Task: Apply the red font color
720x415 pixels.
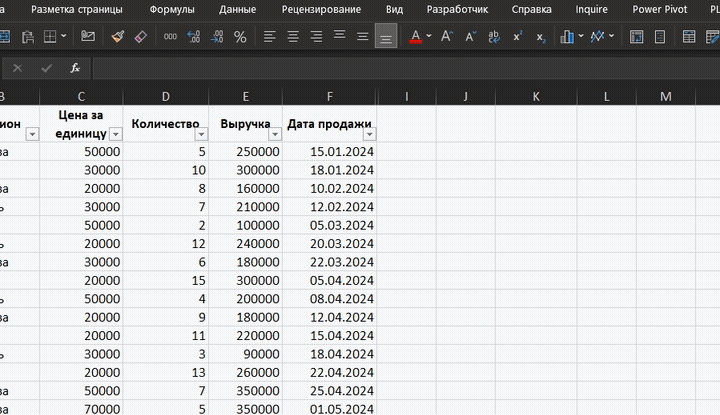Action: click(x=416, y=36)
